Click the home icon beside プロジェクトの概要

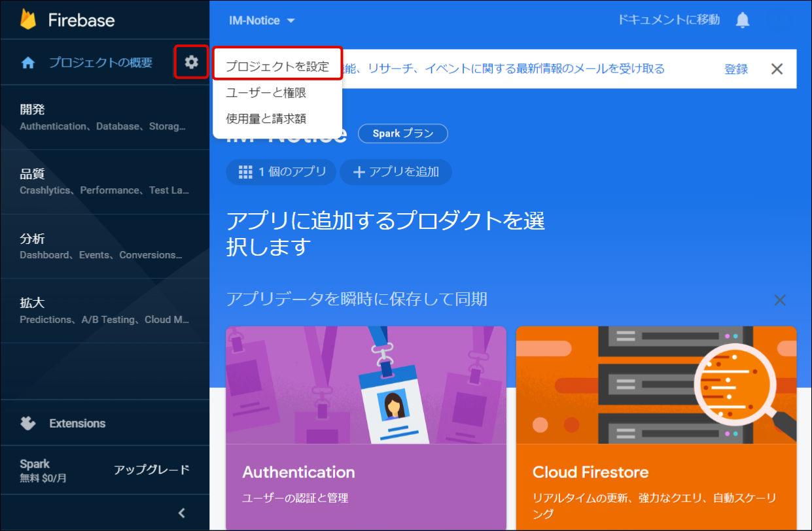pyautogui.click(x=28, y=63)
